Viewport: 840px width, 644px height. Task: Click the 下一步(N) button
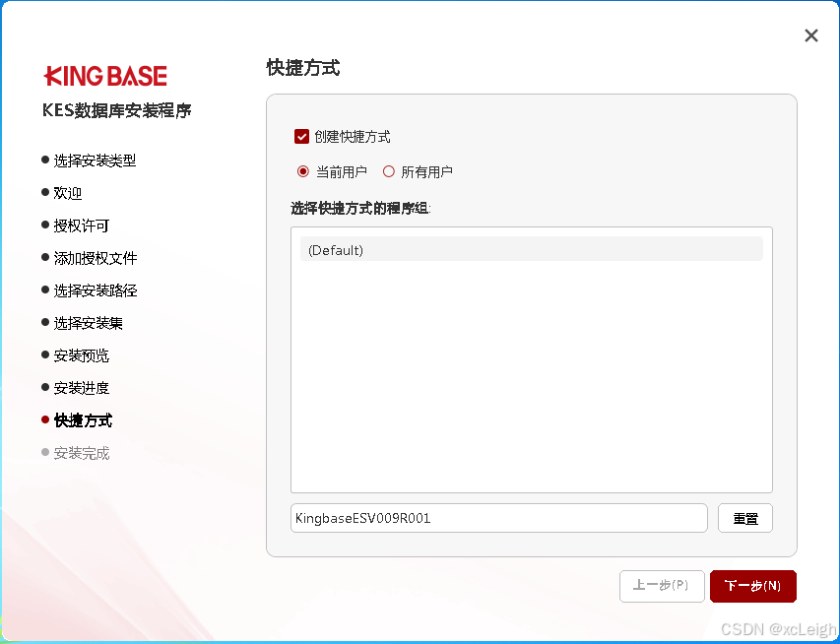[x=752, y=586]
